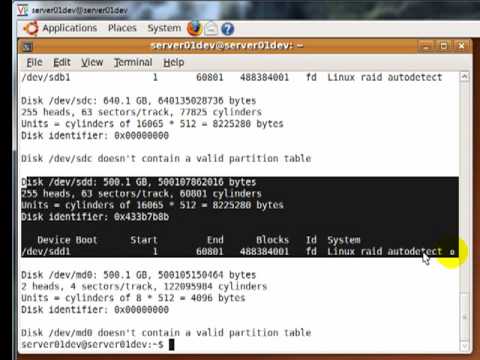The height and width of the screenshot is (360, 480).
Task: Click 'Disk /dev/sdc doesn't contain a valid partition table'
Action: [166, 158]
